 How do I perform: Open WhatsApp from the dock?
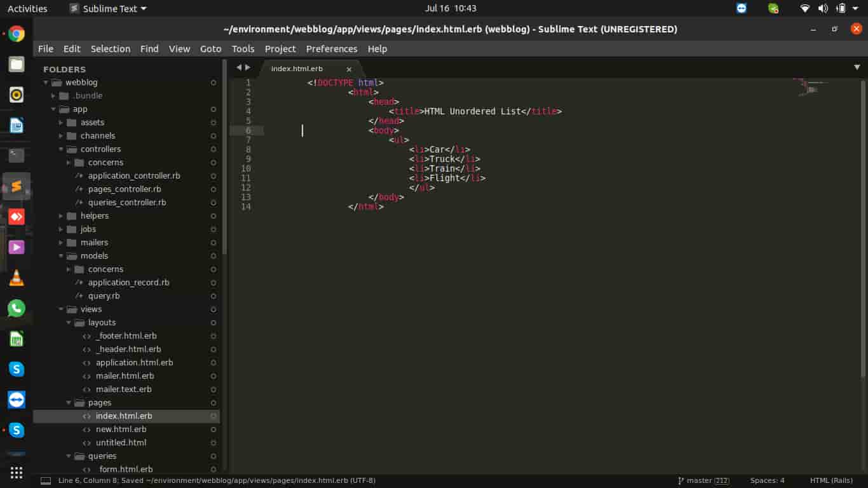pyautogui.click(x=16, y=309)
